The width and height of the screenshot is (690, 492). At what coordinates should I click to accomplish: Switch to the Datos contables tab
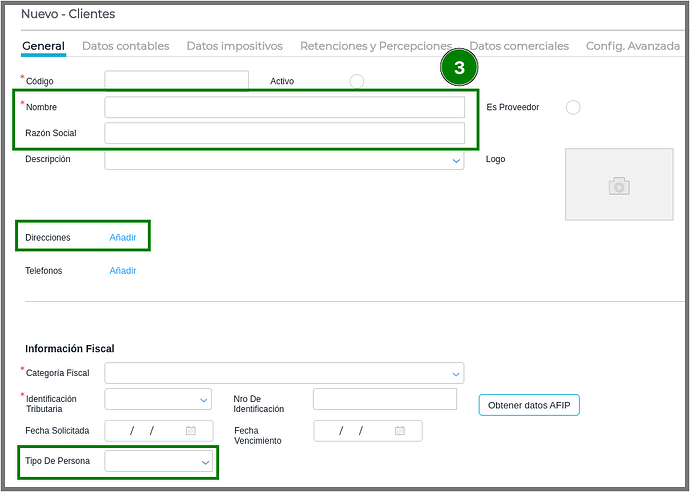pyautogui.click(x=125, y=46)
